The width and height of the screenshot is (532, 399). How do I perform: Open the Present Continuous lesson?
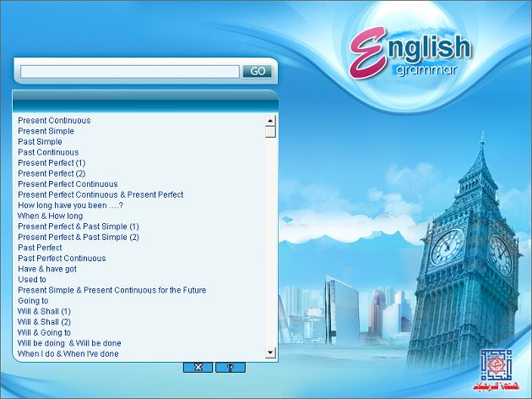[x=54, y=121]
